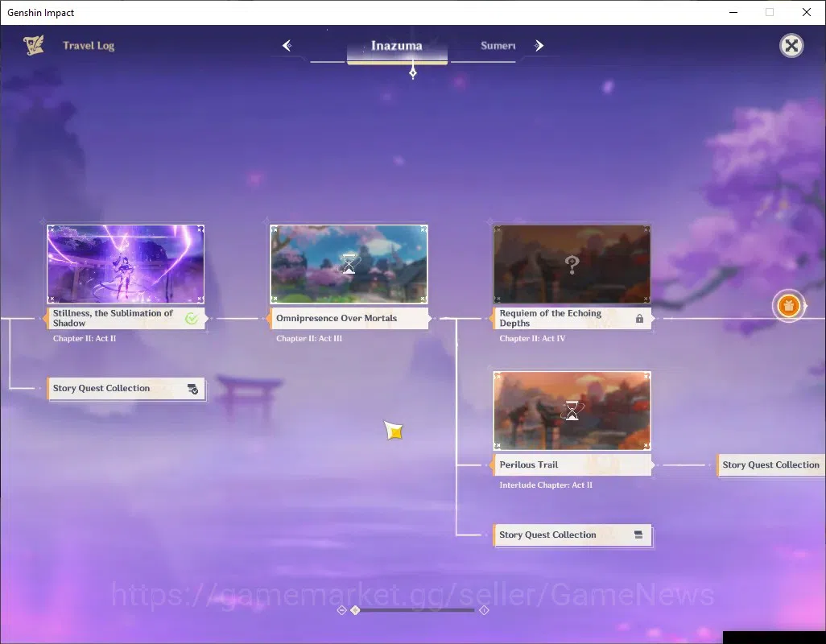Click the Interlude Chapter: Act II caption
The width and height of the screenshot is (826, 644).
(546, 485)
